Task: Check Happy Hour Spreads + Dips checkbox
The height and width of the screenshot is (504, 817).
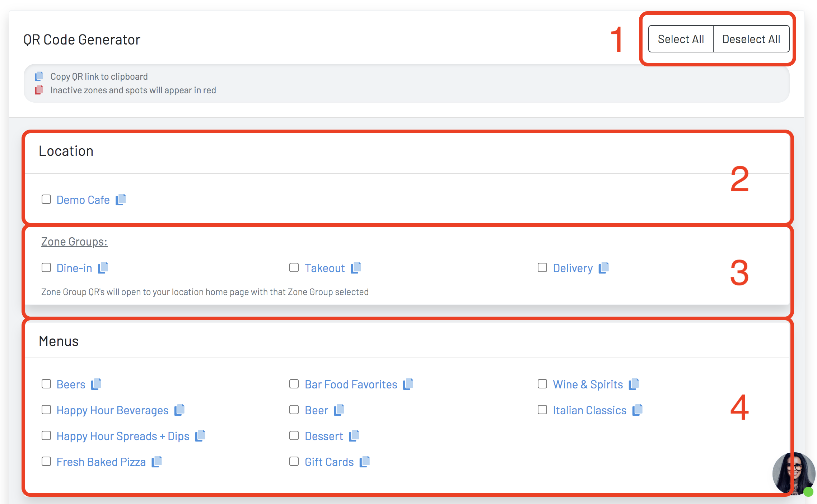Action: tap(46, 435)
